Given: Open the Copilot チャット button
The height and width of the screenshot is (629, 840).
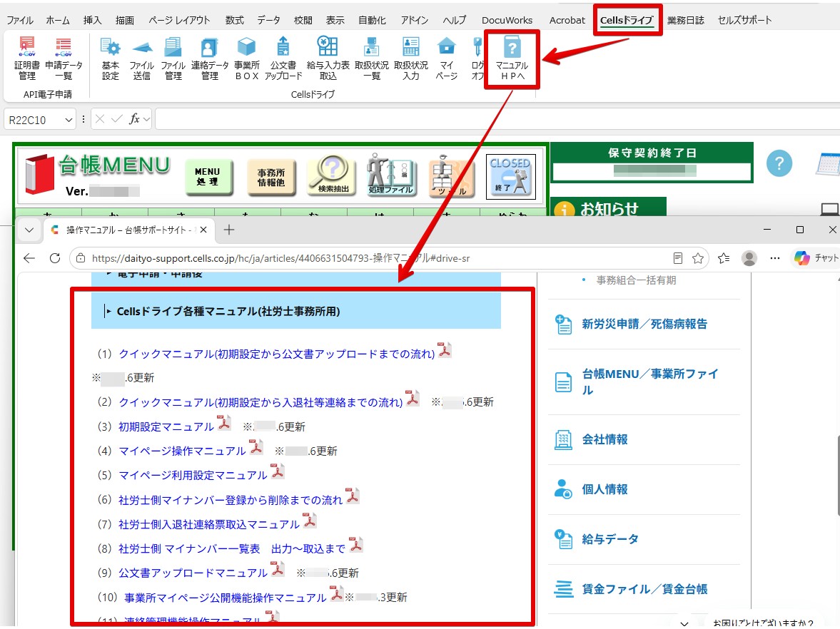Looking at the screenshot, I should [x=816, y=259].
